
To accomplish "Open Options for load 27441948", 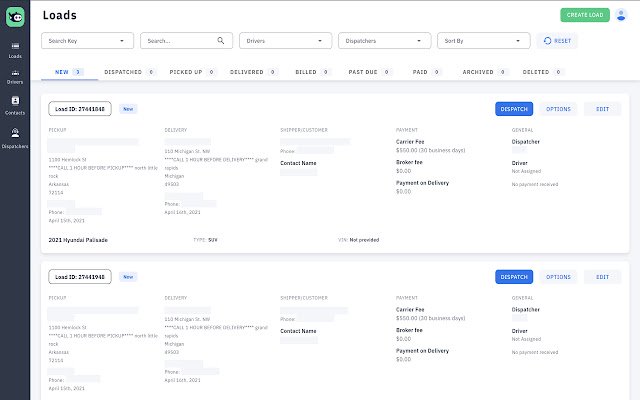I will pos(558,277).
